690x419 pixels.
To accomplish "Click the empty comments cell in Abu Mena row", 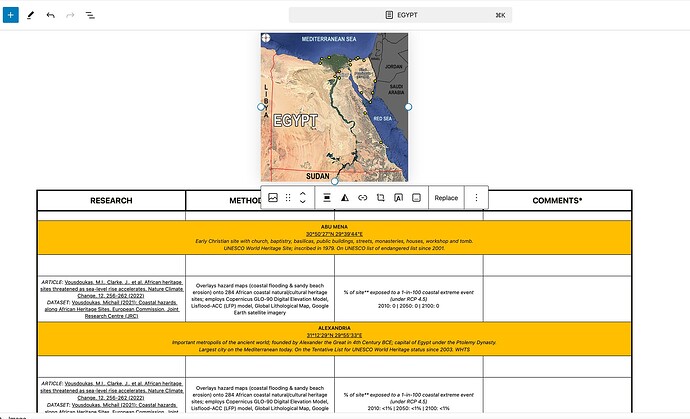I will pos(557,299).
